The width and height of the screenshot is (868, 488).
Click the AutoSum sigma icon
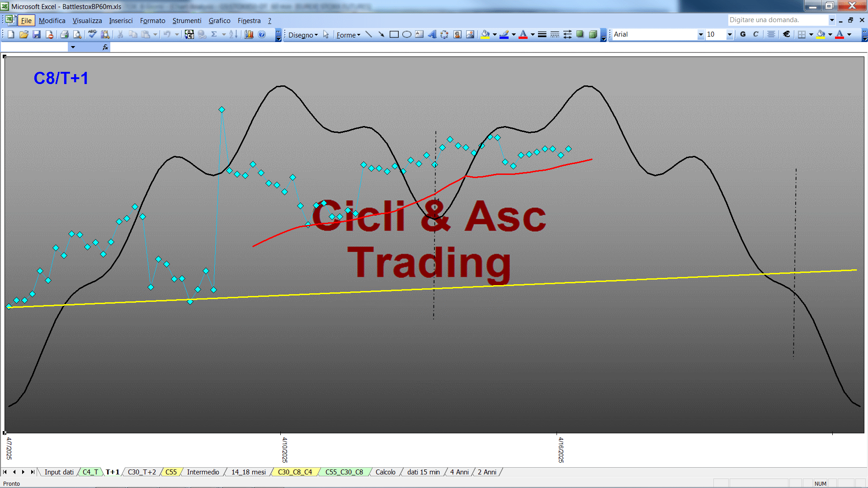click(214, 34)
